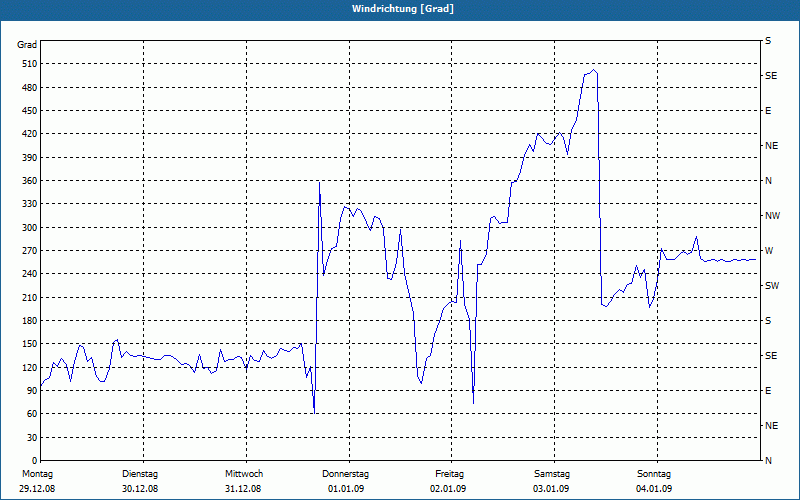The height and width of the screenshot is (500, 800).
Task: Select the SW compass label
Action: point(772,286)
